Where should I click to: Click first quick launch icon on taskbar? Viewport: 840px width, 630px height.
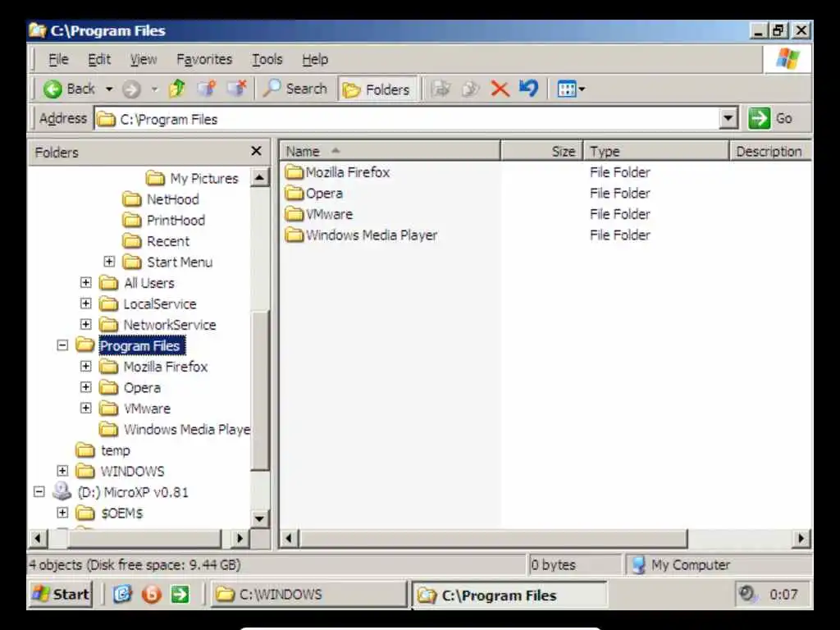[122, 594]
